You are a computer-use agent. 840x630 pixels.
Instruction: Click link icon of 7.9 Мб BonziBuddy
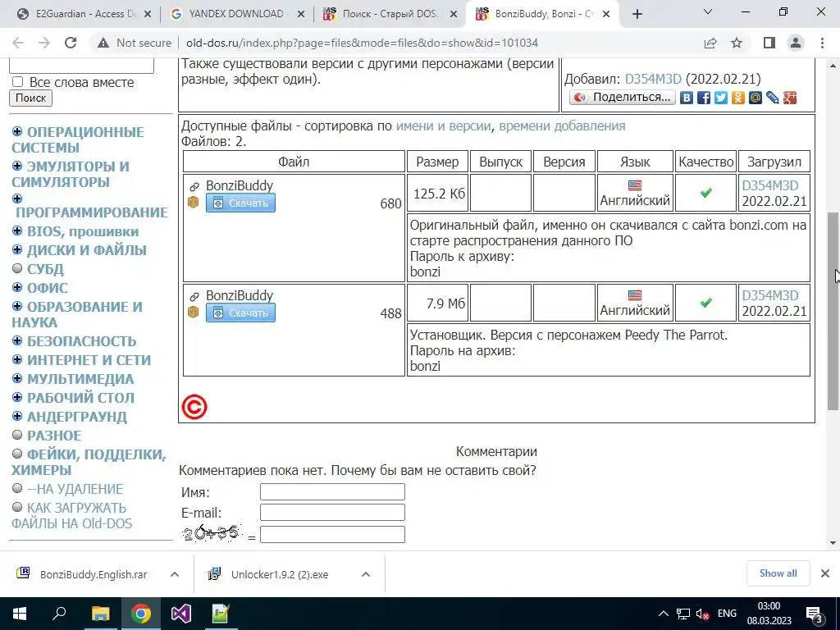pyautogui.click(x=194, y=296)
